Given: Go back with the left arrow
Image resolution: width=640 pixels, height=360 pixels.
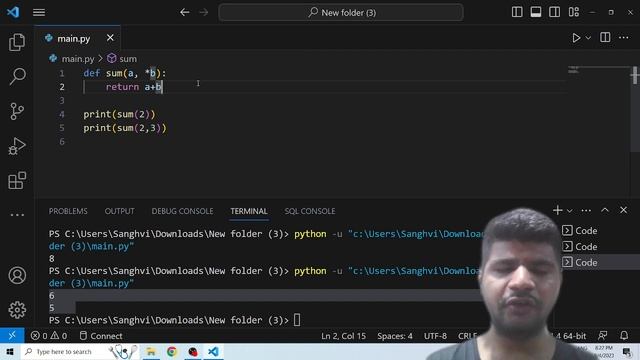Looking at the screenshot, I should pos(184,12).
